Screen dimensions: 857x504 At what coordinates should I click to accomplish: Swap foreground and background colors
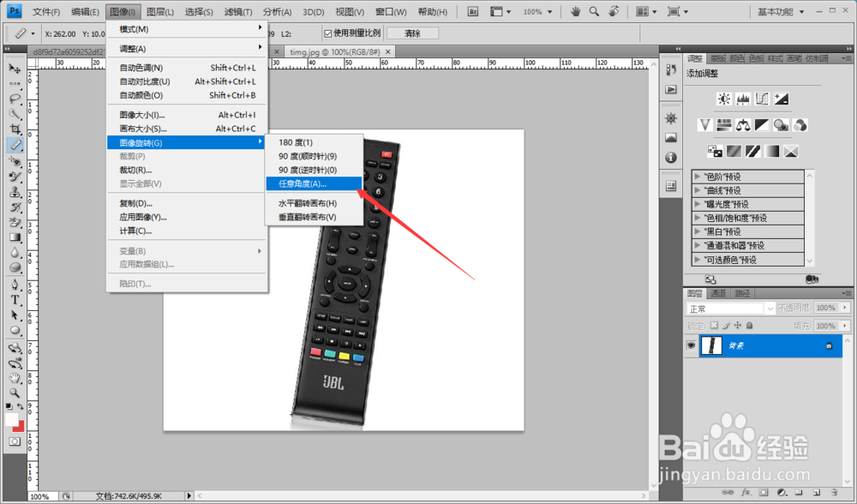[21, 406]
